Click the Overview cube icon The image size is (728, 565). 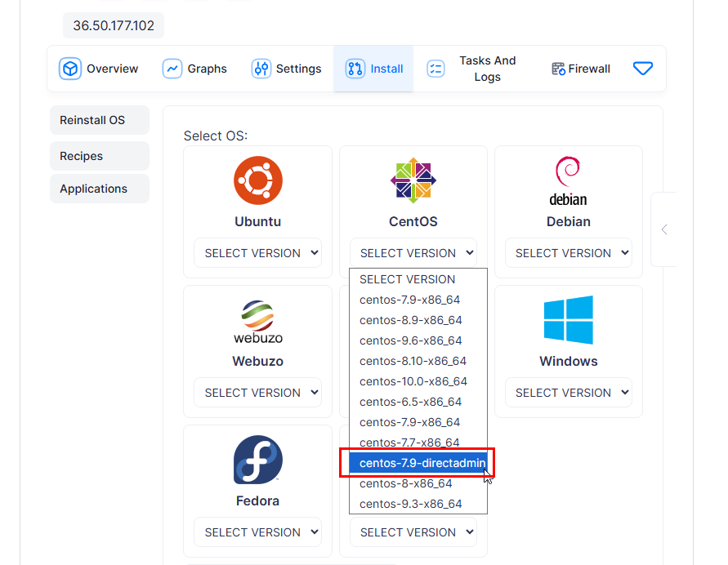coord(70,69)
